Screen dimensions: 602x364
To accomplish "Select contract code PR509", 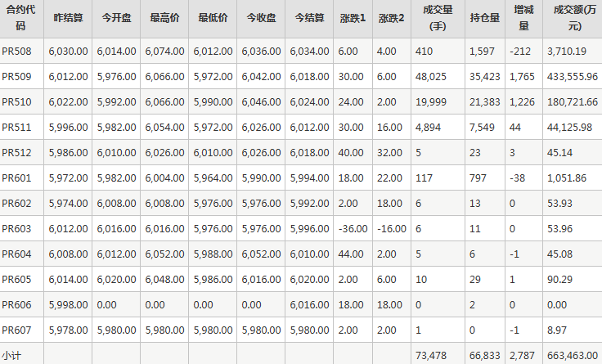I will point(16,76).
